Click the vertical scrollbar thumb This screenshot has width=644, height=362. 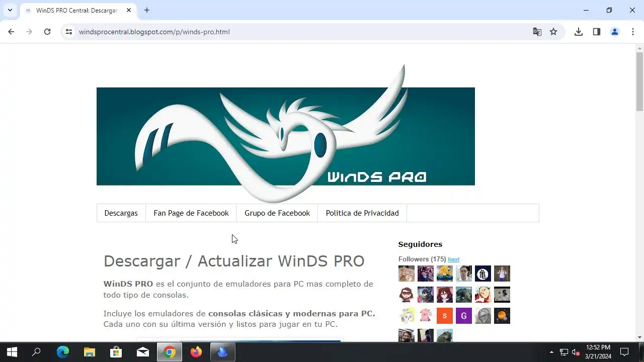point(639,81)
